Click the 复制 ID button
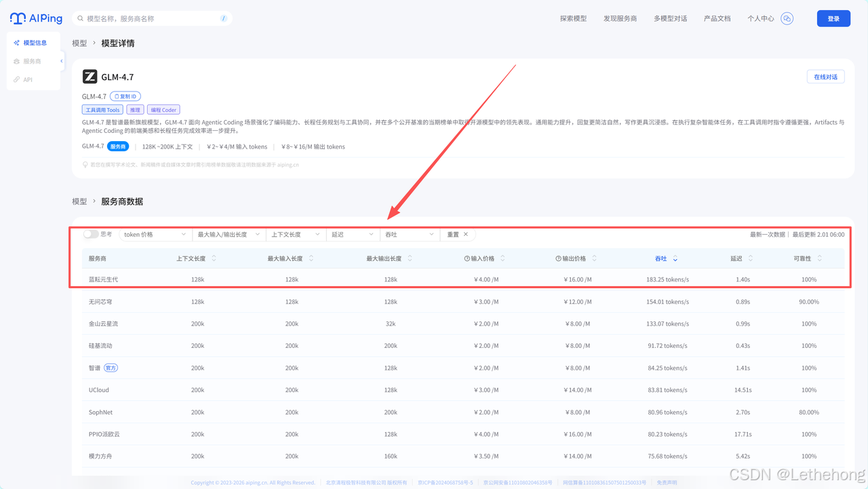This screenshot has width=868, height=489. click(x=125, y=96)
